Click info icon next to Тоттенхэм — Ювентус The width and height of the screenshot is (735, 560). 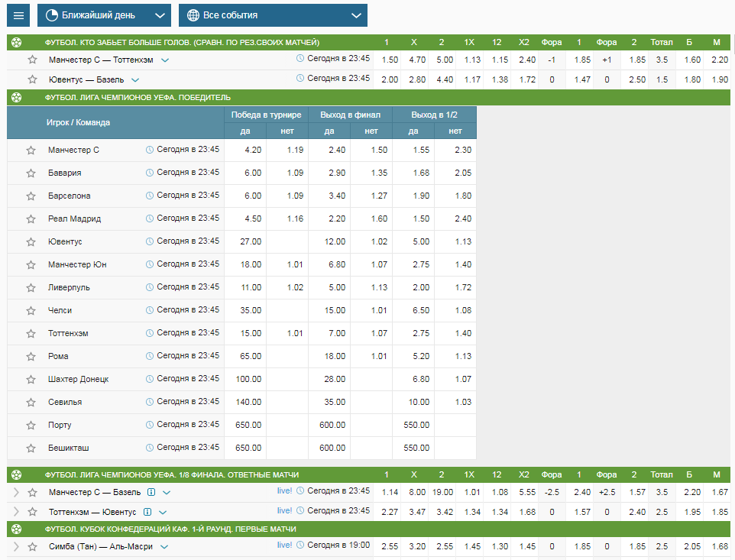click(147, 512)
